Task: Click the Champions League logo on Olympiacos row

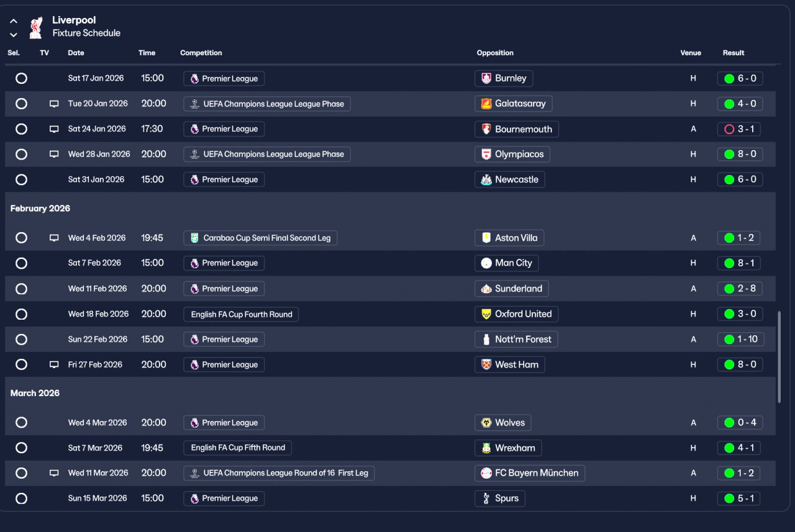Action: pyautogui.click(x=195, y=155)
